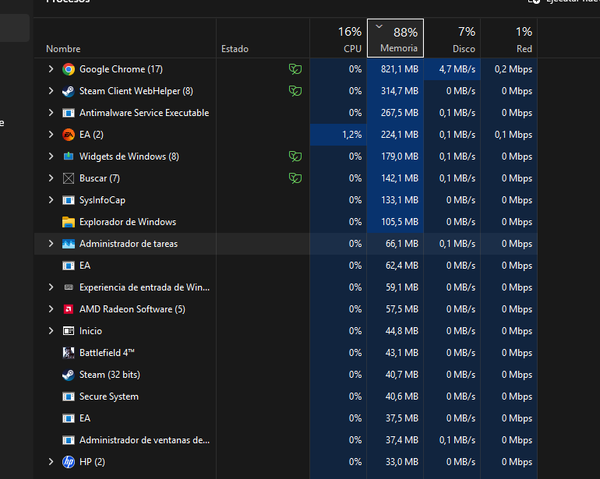Viewport: 600px width, 479px height.
Task: Click the Nombre column header
Action: pos(63,48)
